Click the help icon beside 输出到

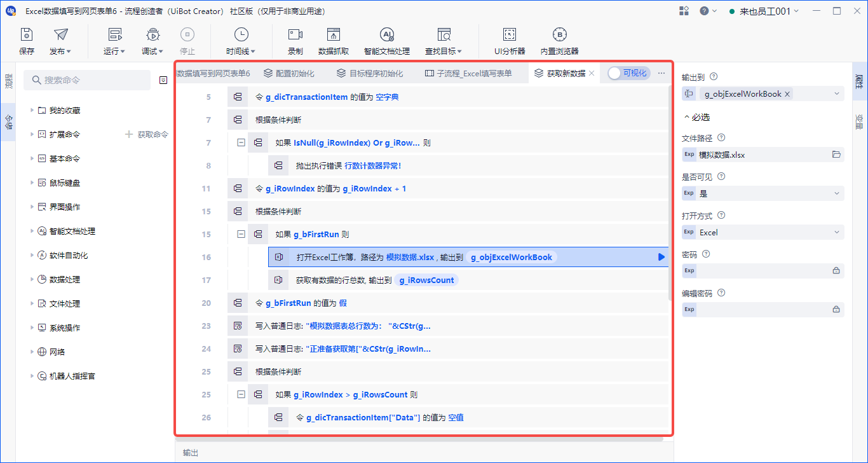pyautogui.click(x=714, y=76)
